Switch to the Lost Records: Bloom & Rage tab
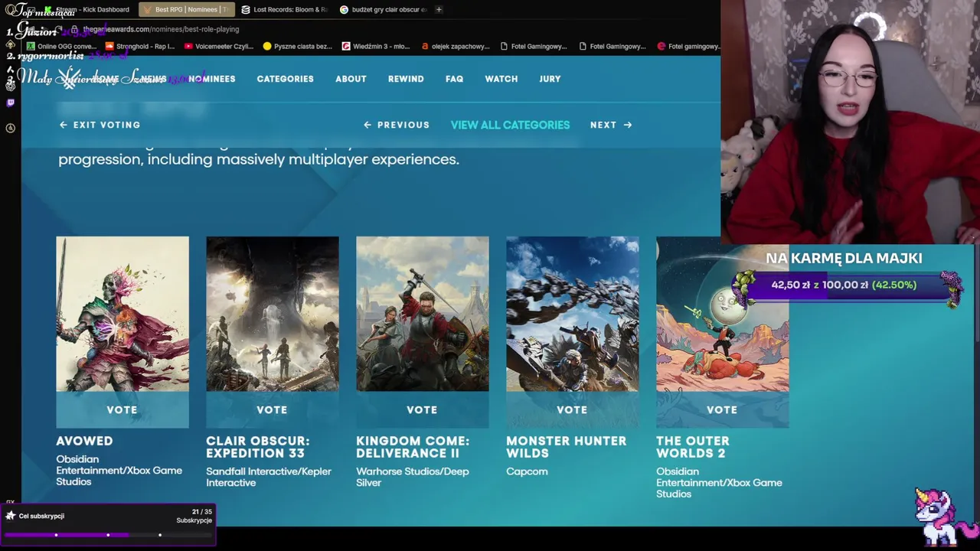 [x=283, y=9]
